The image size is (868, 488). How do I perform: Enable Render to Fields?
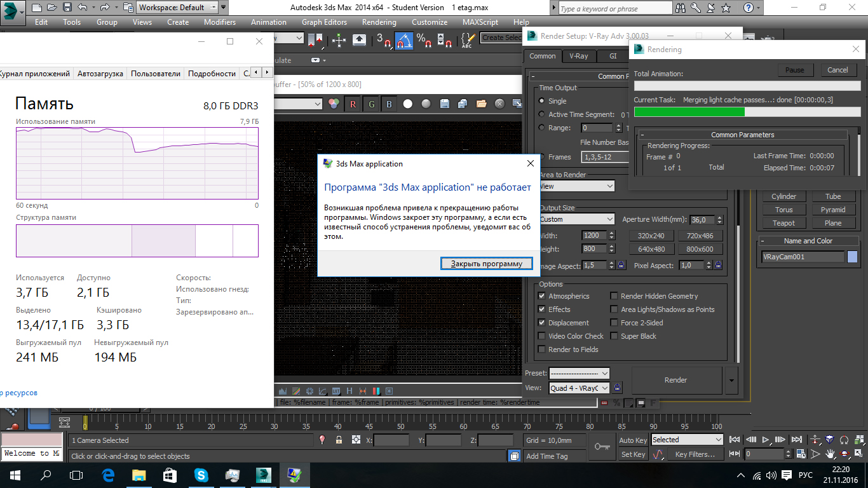click(x=542, y=349)
